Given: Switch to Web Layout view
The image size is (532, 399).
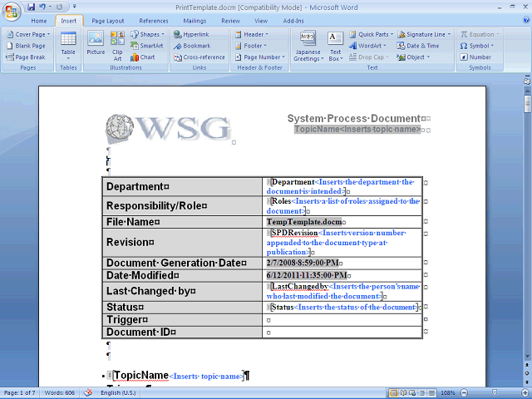Looking at the screenshot, I should 413,393.
